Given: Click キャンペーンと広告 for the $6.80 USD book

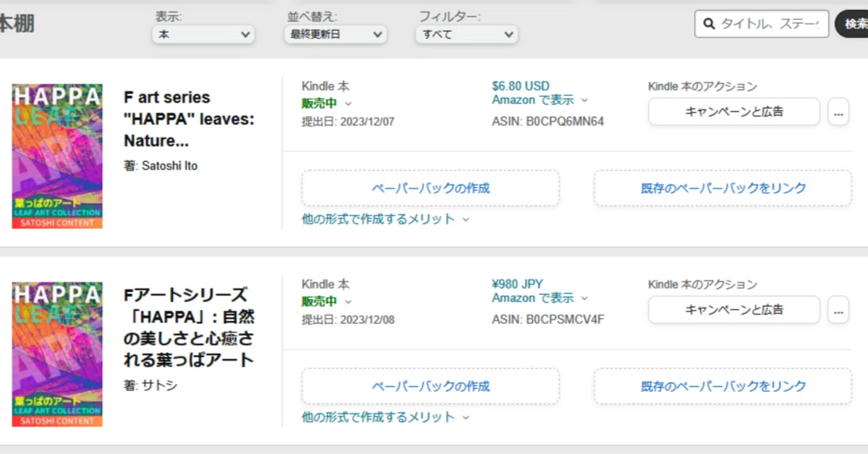Looking at the screenshot, I should [x=734, y=111].
